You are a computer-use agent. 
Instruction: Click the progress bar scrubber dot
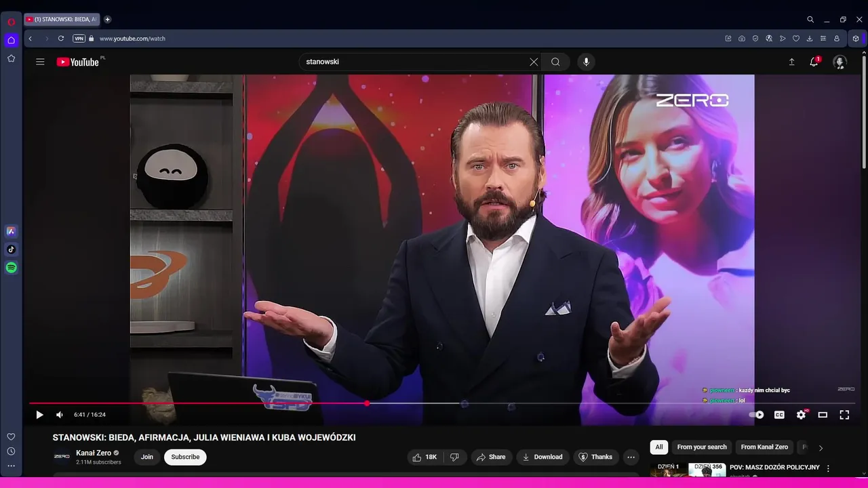[x=367, y=403]
